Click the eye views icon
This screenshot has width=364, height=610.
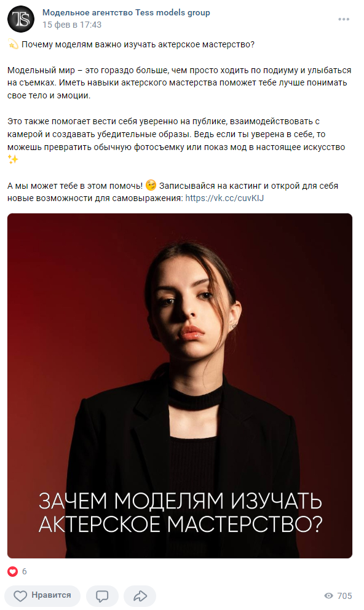328,596
